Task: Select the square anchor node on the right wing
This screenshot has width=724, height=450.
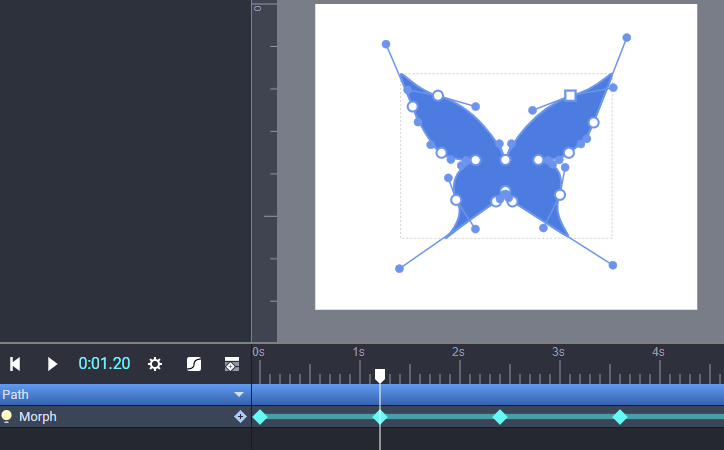Action: click(x=570, y=96)
